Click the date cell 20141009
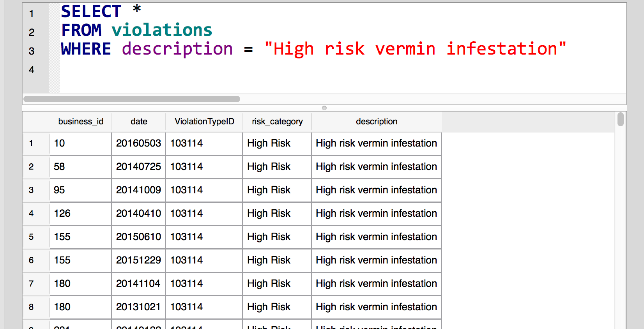 coord(139,190)
